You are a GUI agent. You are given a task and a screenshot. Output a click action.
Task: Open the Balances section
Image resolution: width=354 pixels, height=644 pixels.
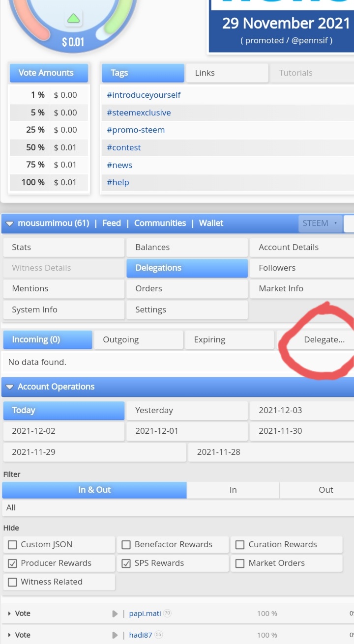187,247
